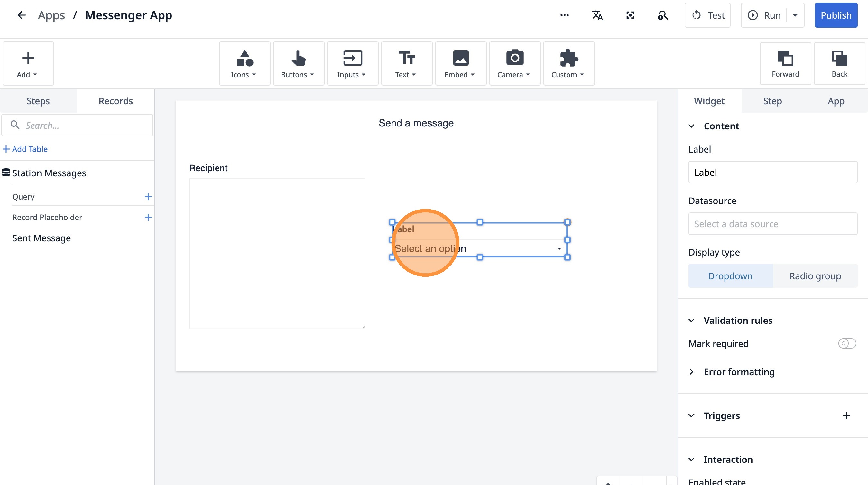This screenshot has width=868, height=485.
Task: Open the Icons widget menu
Action: (x=244, y=63)
